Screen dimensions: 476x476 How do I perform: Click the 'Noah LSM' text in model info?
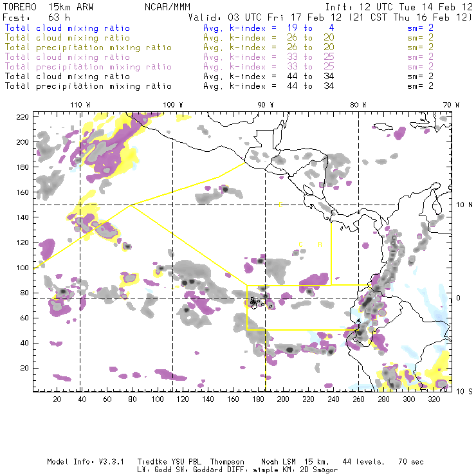(x=279, y=462)
